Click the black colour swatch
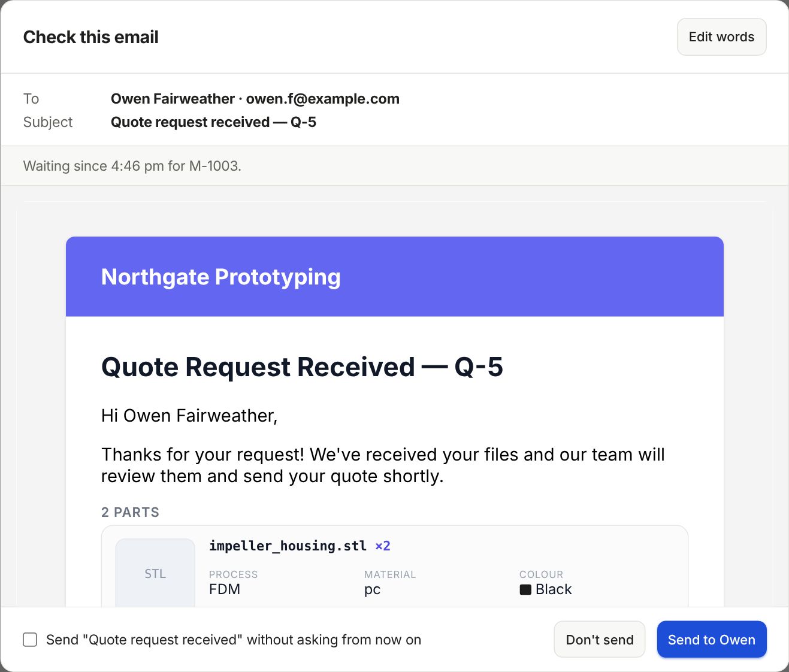This screenshot has width=789, height=672. click(525, 589)
